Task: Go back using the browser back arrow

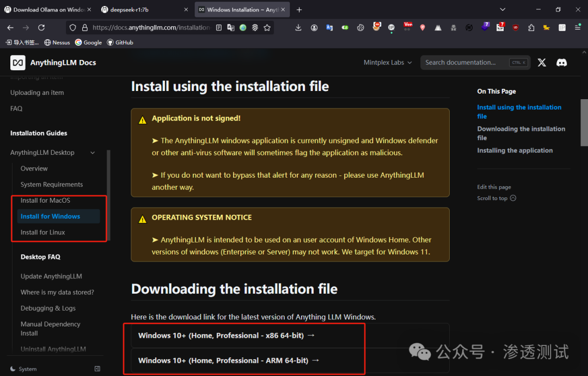Action: pos(10,27)
